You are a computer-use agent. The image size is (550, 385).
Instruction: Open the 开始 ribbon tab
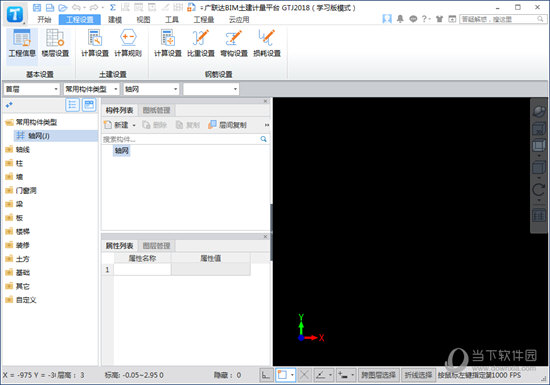point(44,19)
